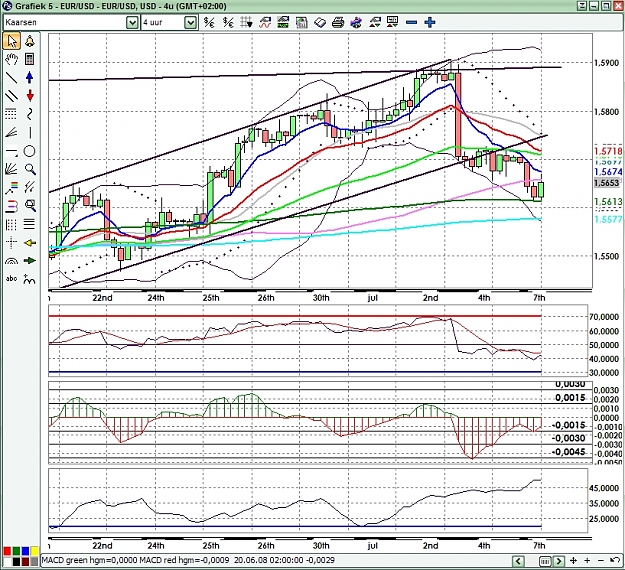Click the diagonal lines with arrows tool
Screen dimensions: 625x570
[x=29, y=187]
